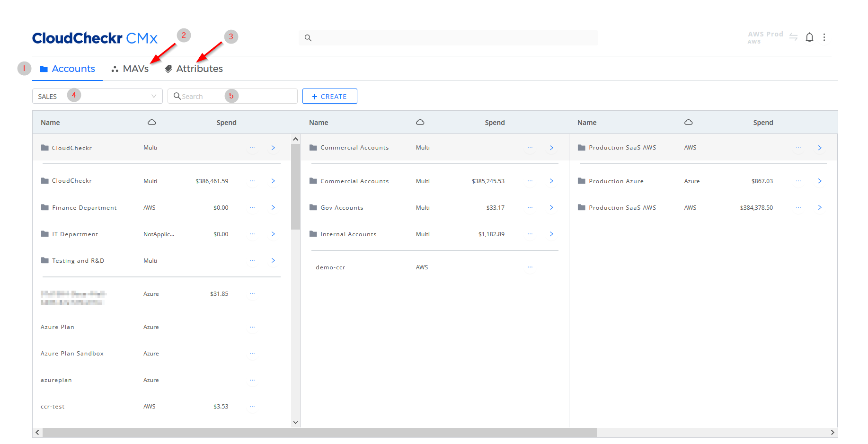The width and height of the screenshot is (868, 444).
Task: Open more options for Production Azure row
Action: (798, 181)
